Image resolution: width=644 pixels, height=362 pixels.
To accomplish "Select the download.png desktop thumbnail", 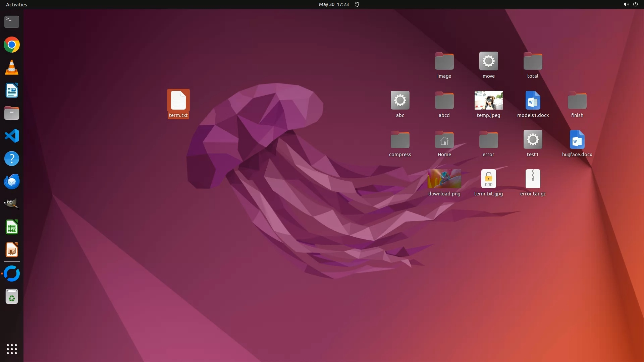I will pos(444,179).
